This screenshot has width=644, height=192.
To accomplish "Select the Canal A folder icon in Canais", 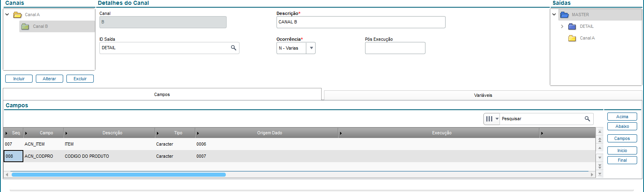I will click(17, 15).
